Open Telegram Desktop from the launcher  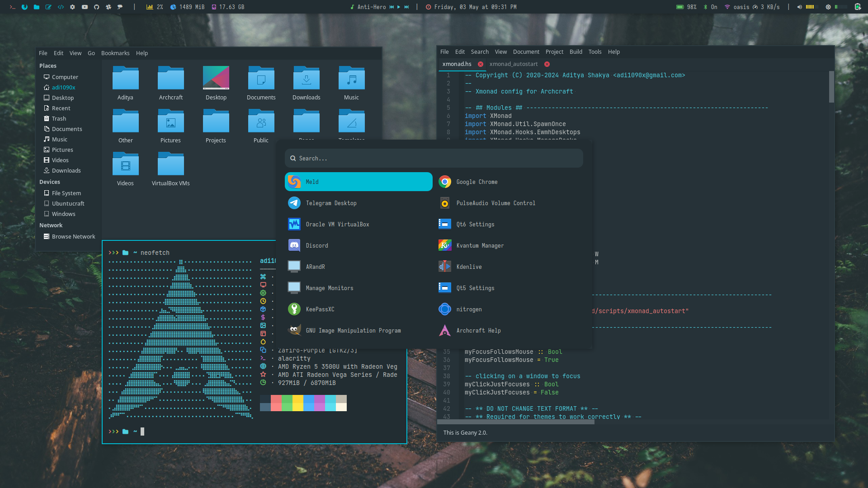[x=331, y=203]
